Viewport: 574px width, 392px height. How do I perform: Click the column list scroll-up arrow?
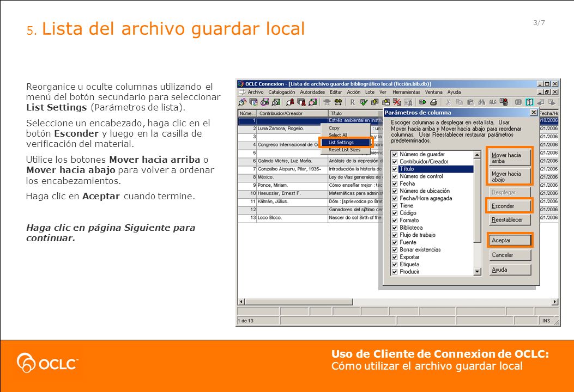tap(477, 155)
